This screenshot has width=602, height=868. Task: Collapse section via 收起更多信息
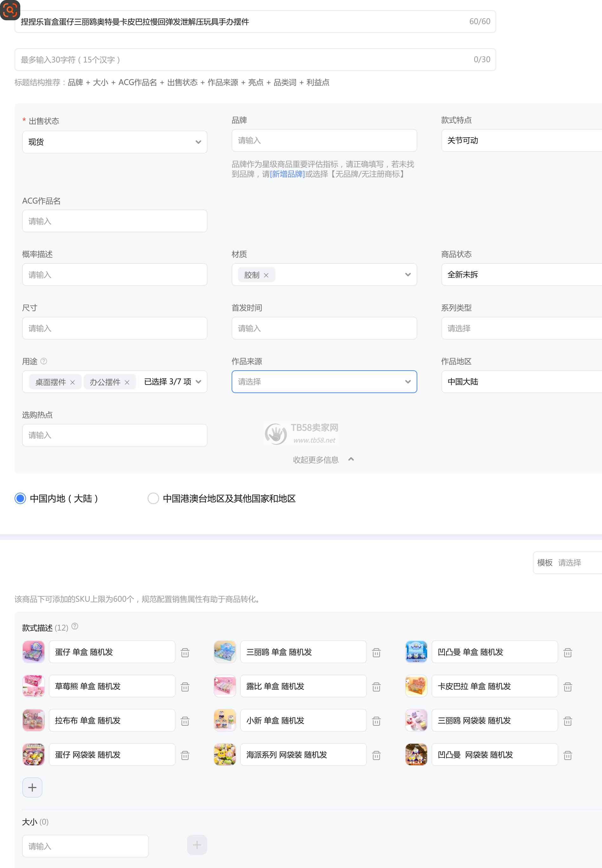323,459
